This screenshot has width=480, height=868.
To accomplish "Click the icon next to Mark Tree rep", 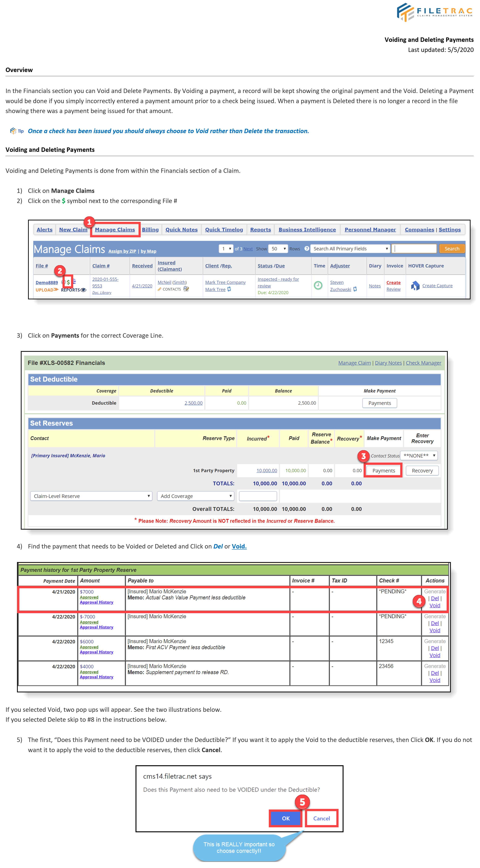I will point(229,290).
